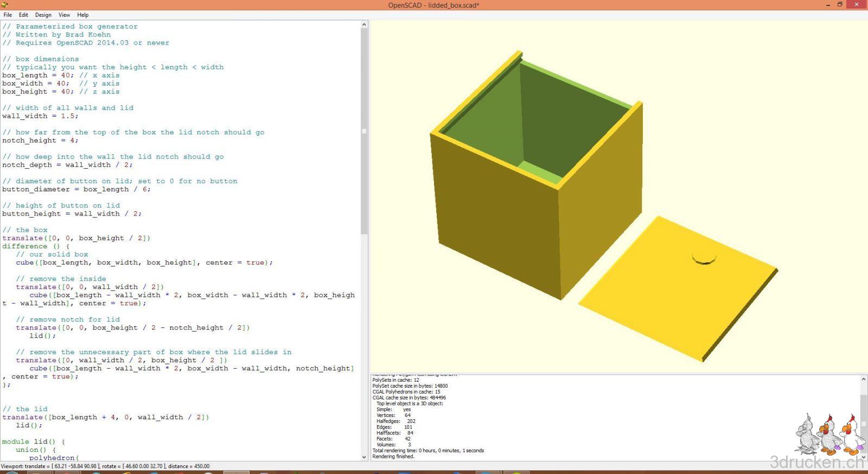The width and height of the screenshot is (868, 474).
Task: Click the line 'button_diameter = box_length / 6;'
Action: (76, 189)
